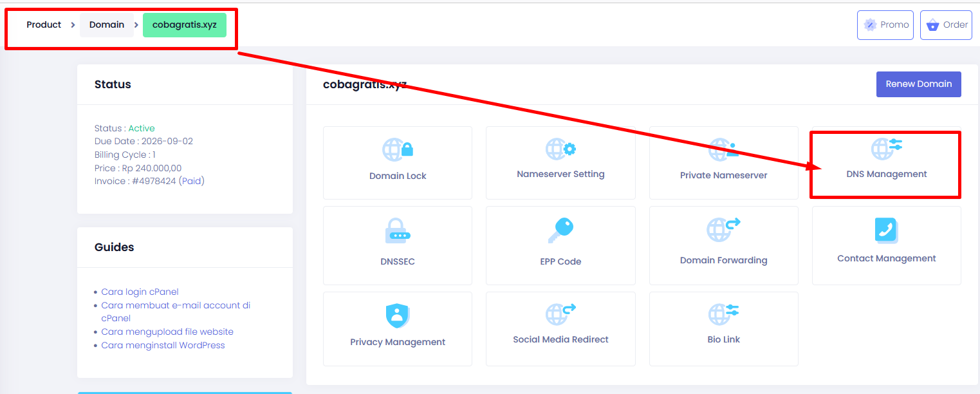This screenshot has height=394, width=980.
Task: Open Nameserver Setting gear-globe icon
Action: click(560, 149)
